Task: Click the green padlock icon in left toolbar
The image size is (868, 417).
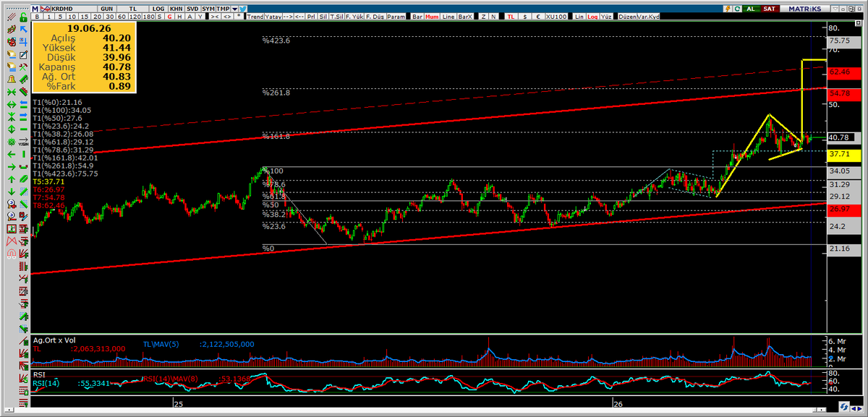Action: pos(24,17)
